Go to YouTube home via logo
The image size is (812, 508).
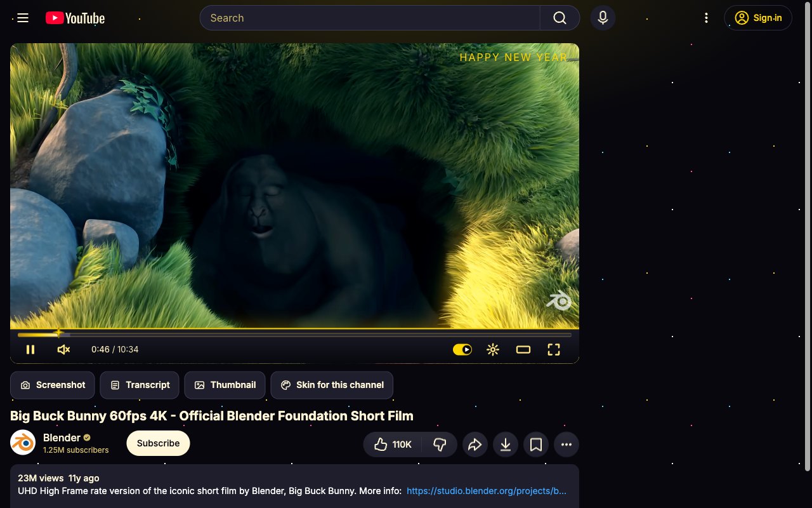coord(75,18)
